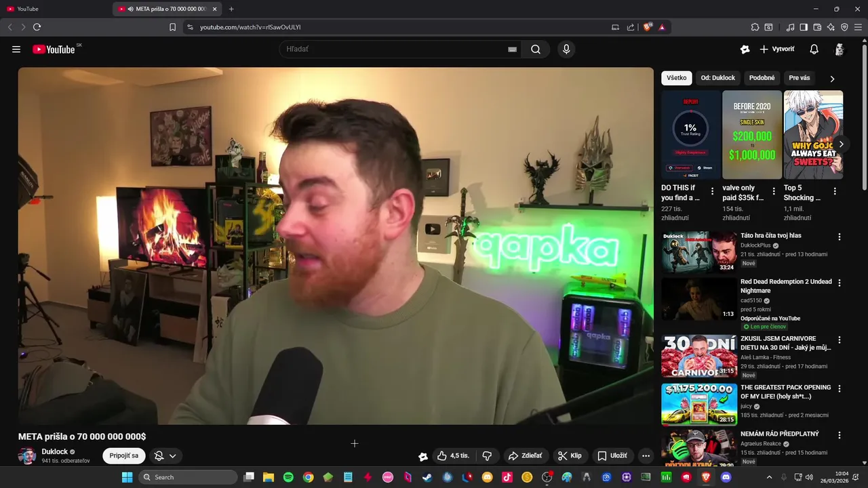Open the Duklock channel name link

pos(55,451)
